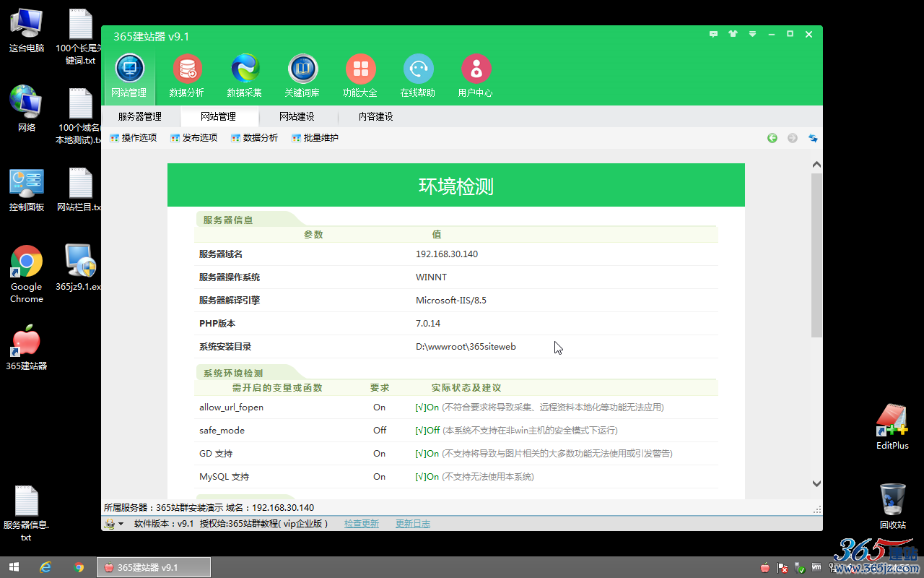Select the 网站栏目.txt desktop file
Screen dimensions: 924x578
click(x=79, y=189)
